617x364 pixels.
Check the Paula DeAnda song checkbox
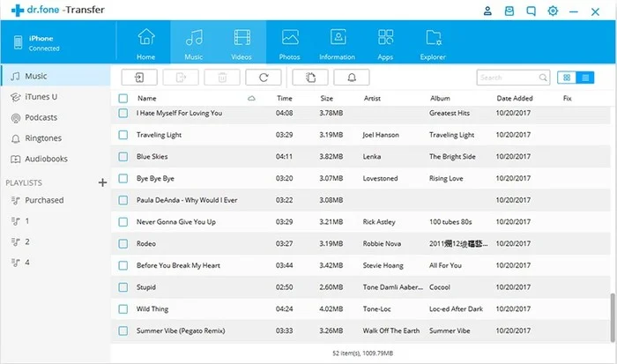123,200
